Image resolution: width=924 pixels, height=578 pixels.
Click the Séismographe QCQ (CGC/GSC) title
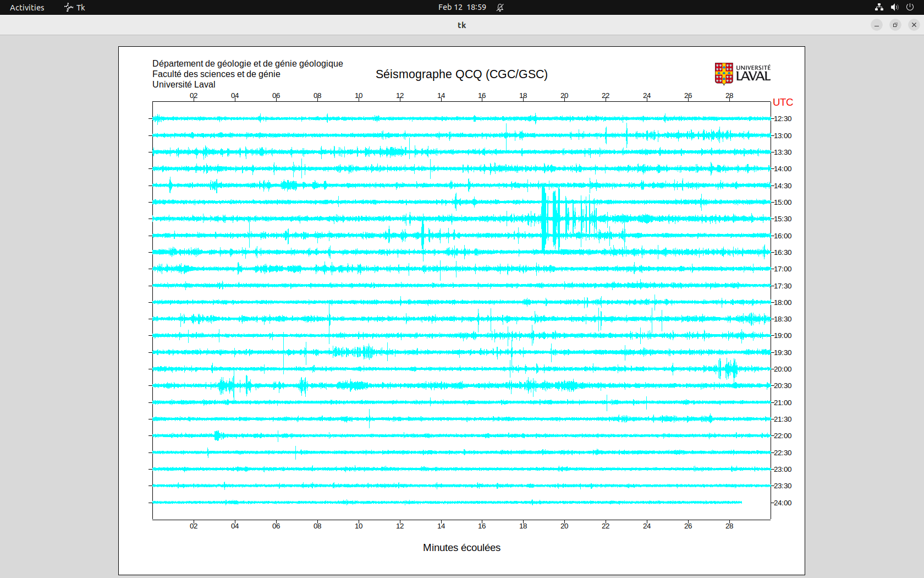[461, 74]
